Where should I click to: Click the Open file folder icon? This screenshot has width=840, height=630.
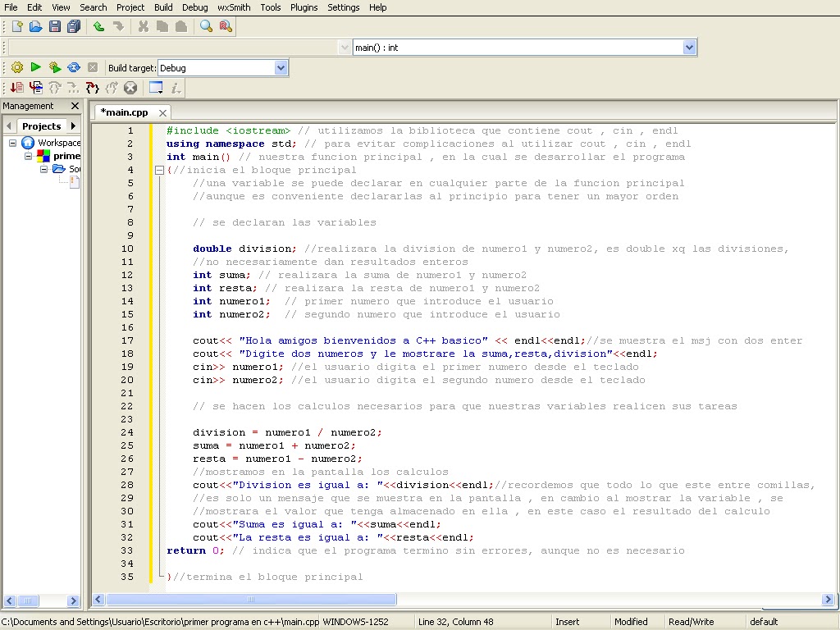point(35,26)
